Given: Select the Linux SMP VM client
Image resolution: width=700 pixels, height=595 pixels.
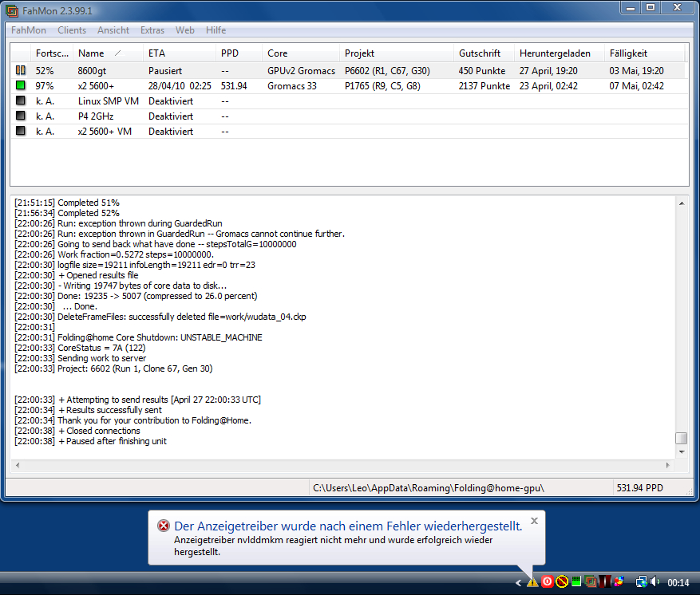Looking at the screenshot, I should click(x=109, y=100).
